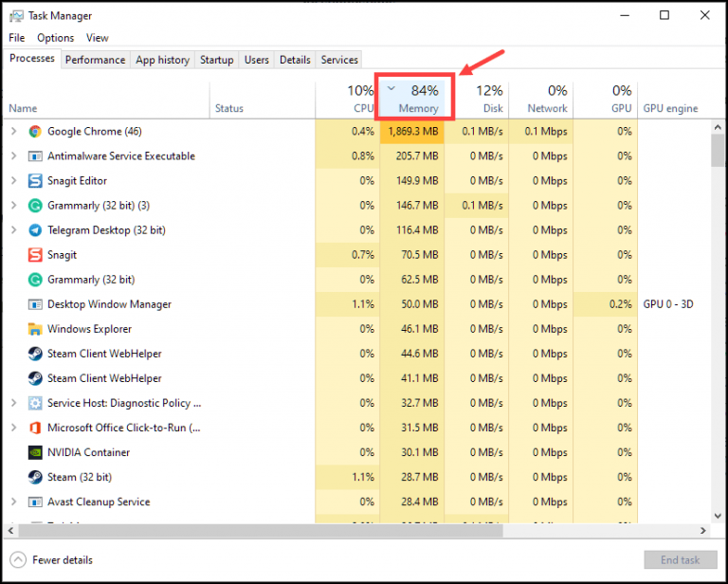Sort processes by CPU column
Viewport: 728px width, 584px height.
347,100
